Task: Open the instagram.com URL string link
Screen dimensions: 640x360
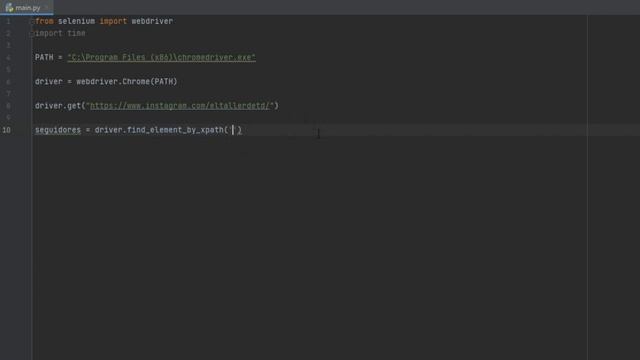Action: coord(180,106)
